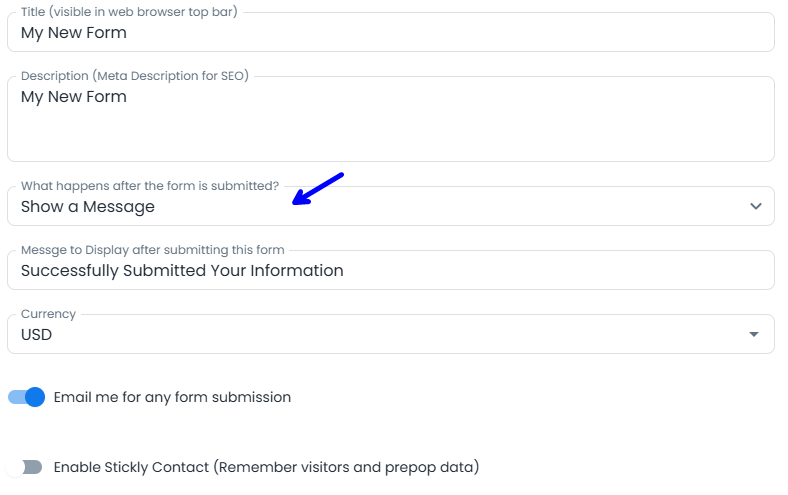Click the 'Description (Meta Description for SEO)' label
The image size is (788, 495).
(134, 76)
